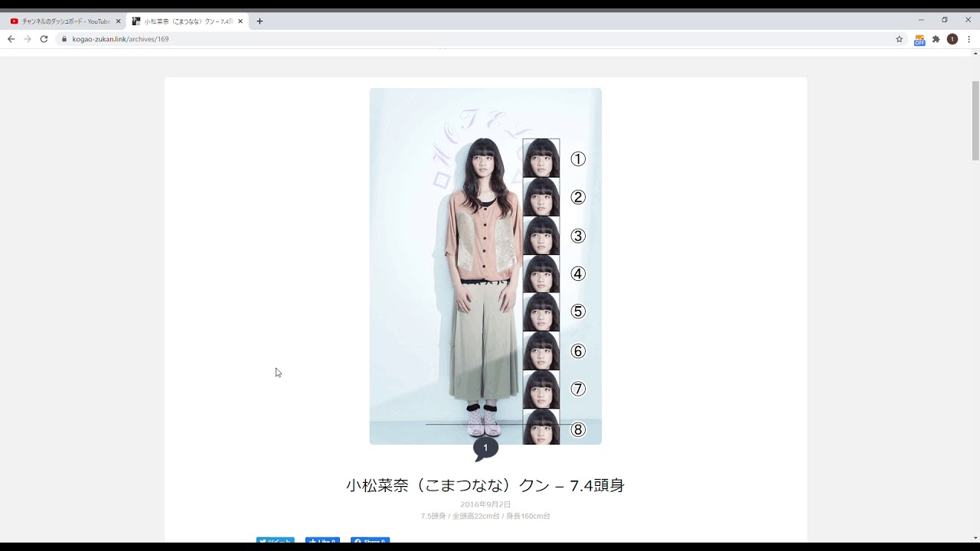Open the Extensions puzzle-piece icon
The image size is (980, 551).
point(936,39)
